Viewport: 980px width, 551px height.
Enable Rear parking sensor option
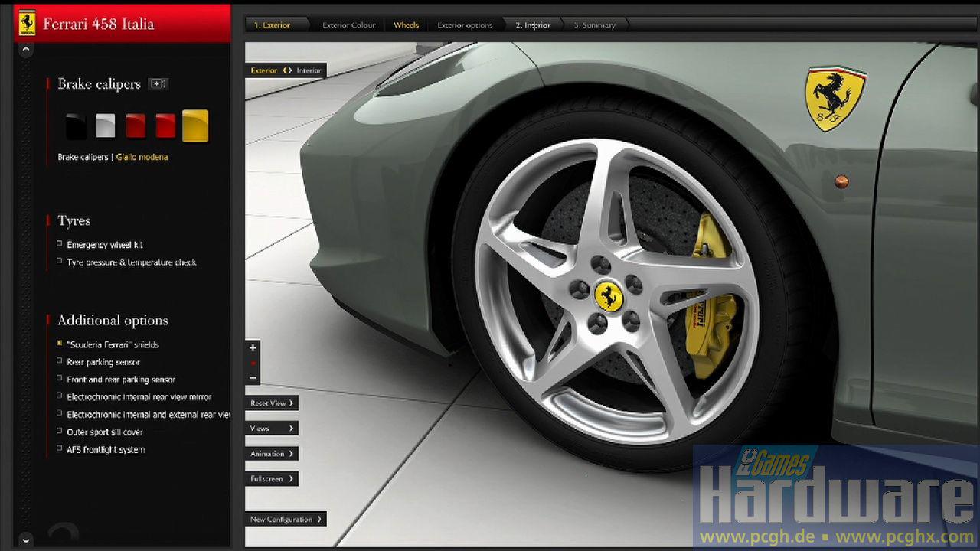click(60, 361)
